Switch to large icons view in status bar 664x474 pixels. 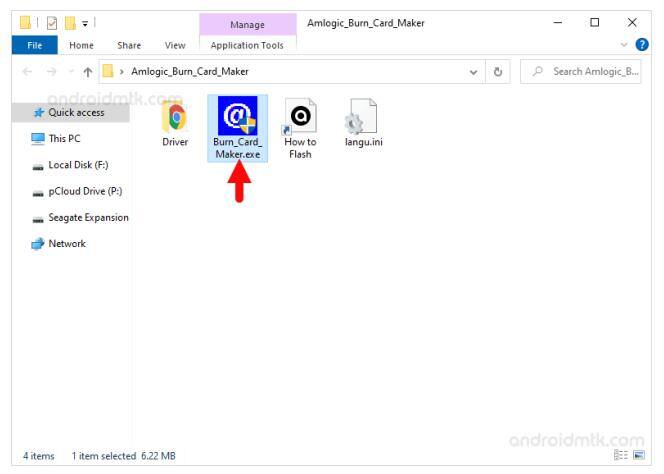point(639,456)
